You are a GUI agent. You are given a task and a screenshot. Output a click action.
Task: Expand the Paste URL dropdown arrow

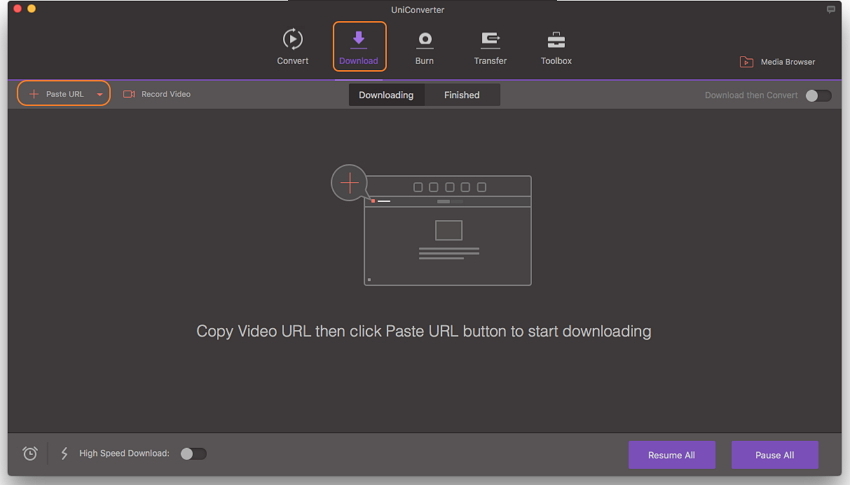[100, 94]
